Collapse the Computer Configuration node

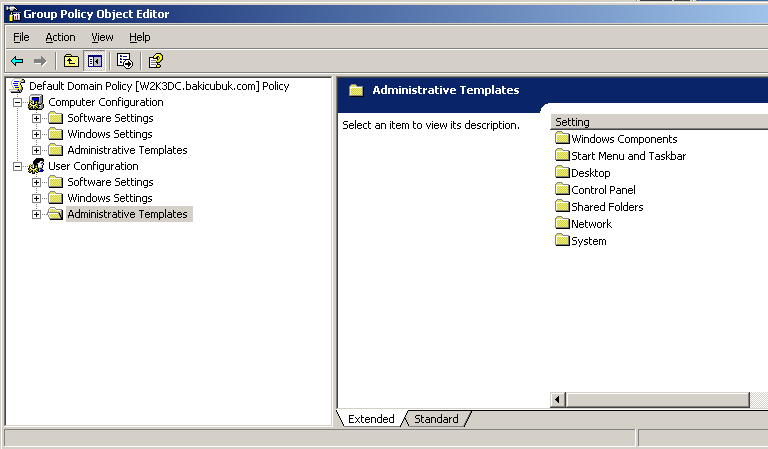coord(18,102)
